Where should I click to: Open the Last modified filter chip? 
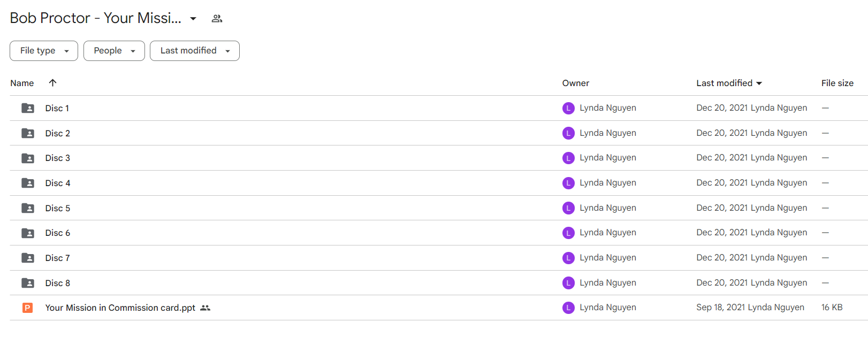195,51
